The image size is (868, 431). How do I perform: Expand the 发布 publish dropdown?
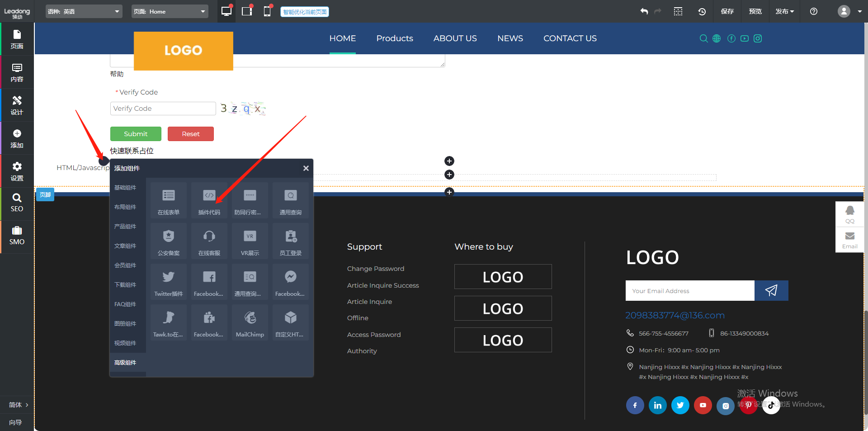(x=784, y=11)
